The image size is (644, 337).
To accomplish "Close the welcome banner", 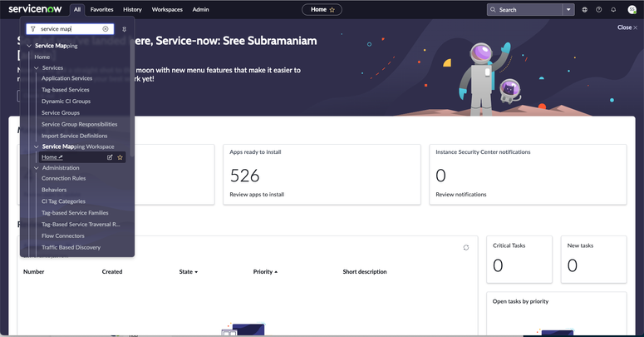I will click(627, 27).
